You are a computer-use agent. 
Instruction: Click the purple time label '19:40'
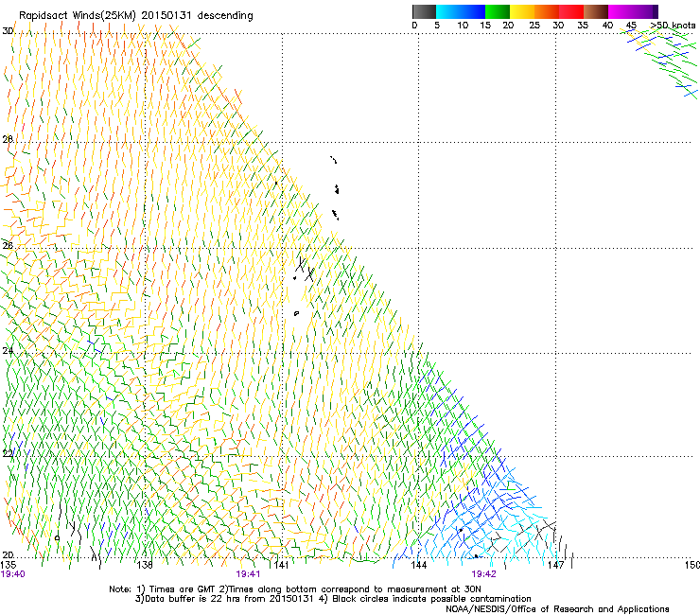(12, 574)
